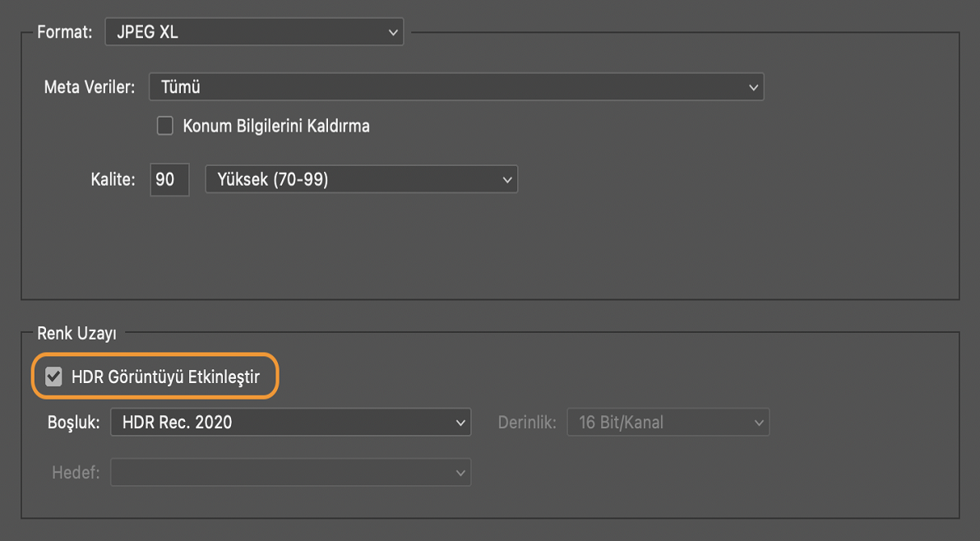
Task: Click the chevron arrow on the Boşluk dropdown
Action: tap(460, 423)
